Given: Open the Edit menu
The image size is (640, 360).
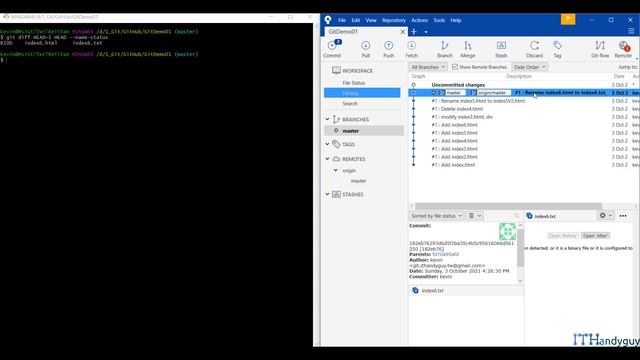Looking at the screenshot, I should coord(356,20).
